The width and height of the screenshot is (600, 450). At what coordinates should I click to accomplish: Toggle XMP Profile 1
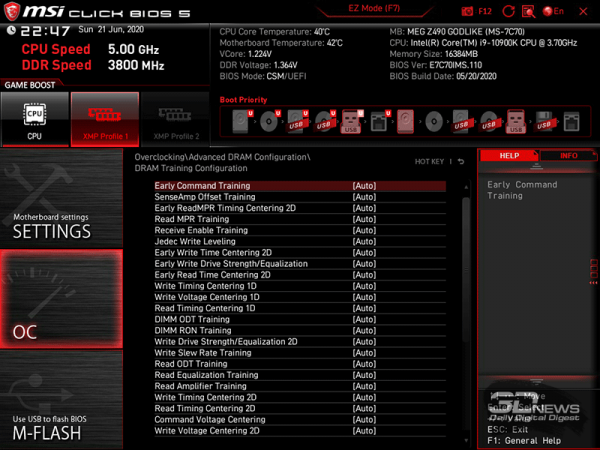[x=104, y=119]
